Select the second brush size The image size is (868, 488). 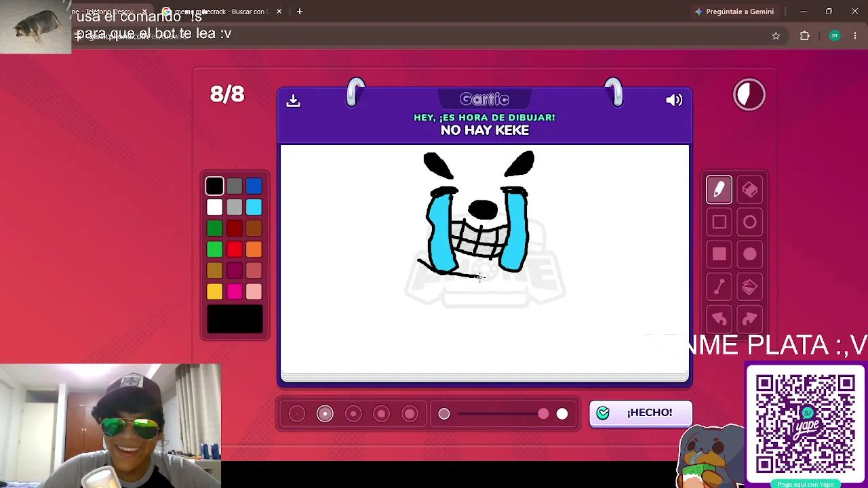click(x=325, y=413)
